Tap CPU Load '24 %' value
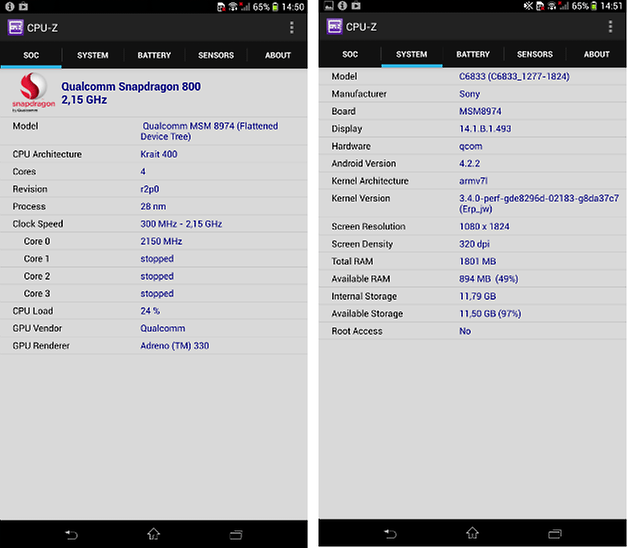This screenshot has width=628, height=548. click(150, 311)
